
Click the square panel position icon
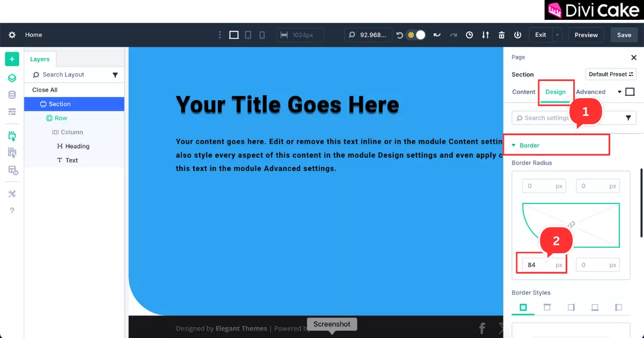click(630, 92)
